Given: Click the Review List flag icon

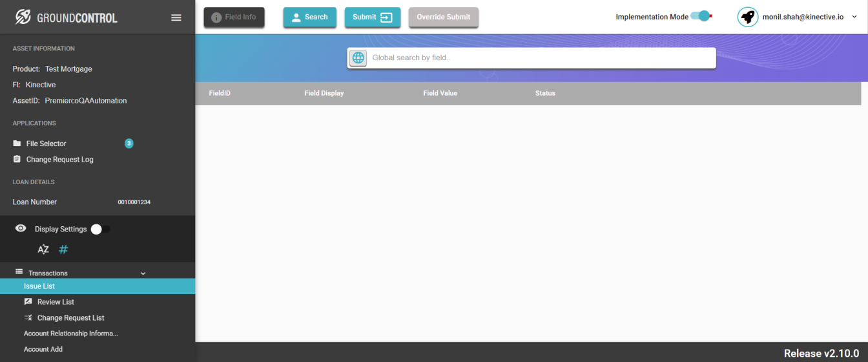Looking at the screenshot, I should [x=28, y=302].
